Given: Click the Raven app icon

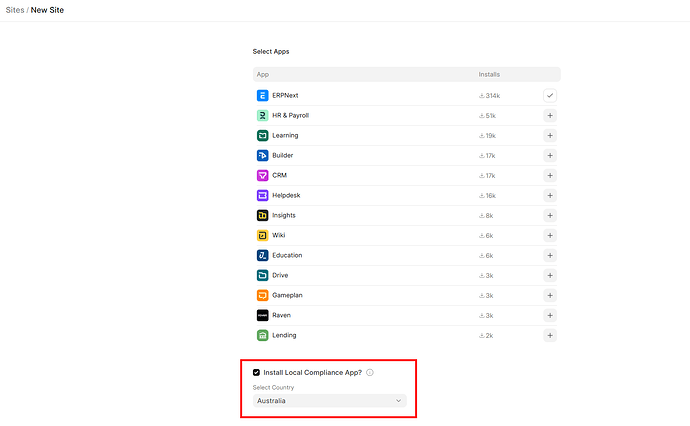Looking at the screenshot, I should tap(262, 315).
